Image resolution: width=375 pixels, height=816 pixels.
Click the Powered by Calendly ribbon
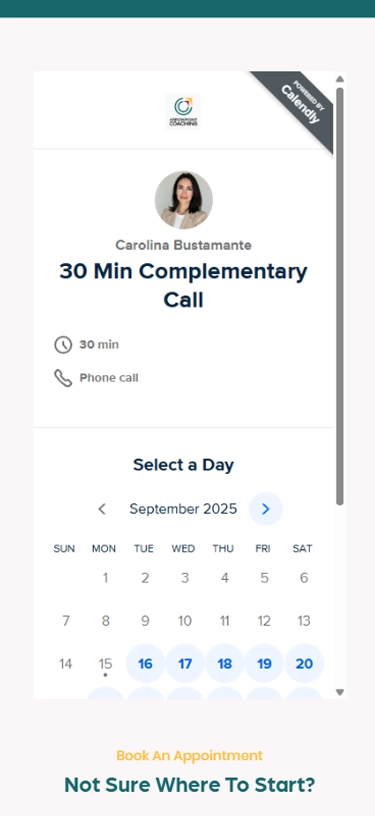[x=299, y=106]
